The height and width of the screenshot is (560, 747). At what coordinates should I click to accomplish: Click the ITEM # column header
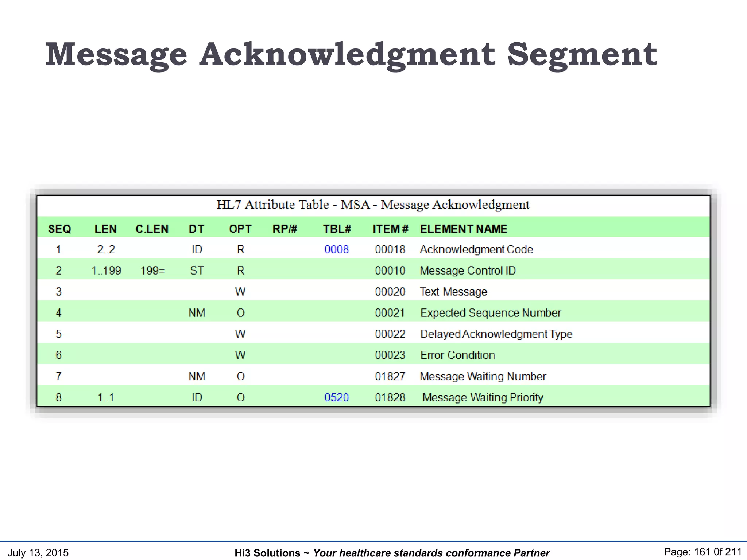pos(390,229)
